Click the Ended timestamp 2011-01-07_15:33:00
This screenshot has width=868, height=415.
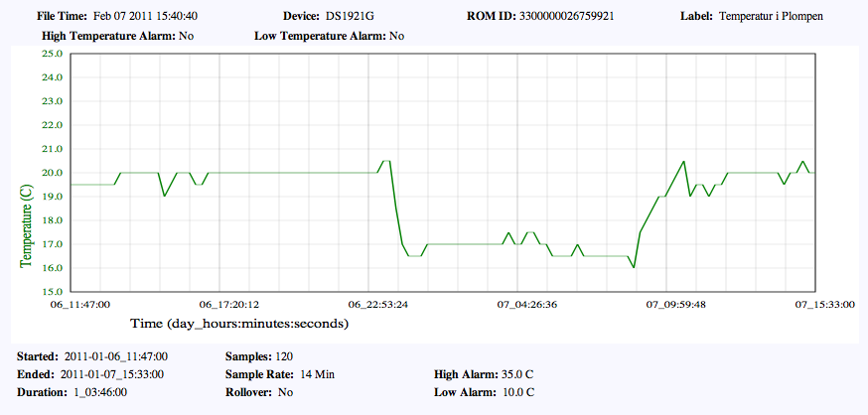pos(112,374)
